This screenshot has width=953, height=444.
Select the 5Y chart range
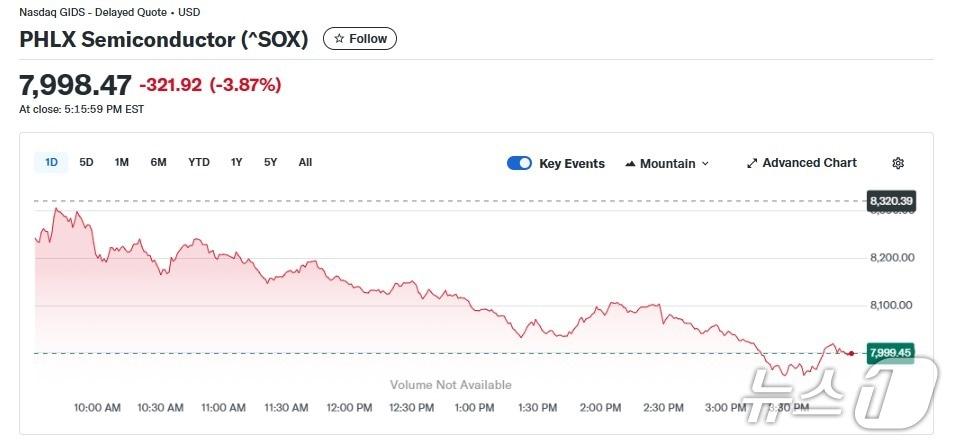(271, 162)
